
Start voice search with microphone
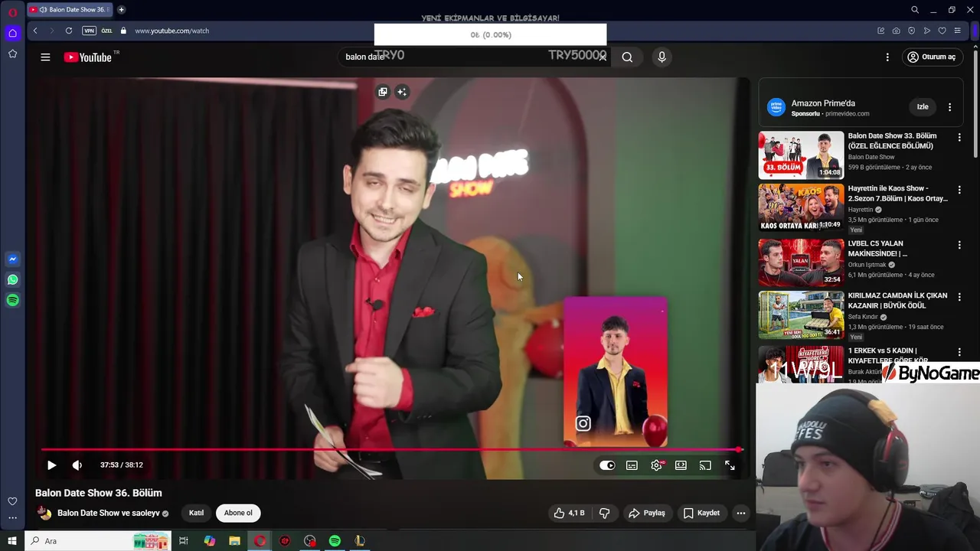point(662,57)
